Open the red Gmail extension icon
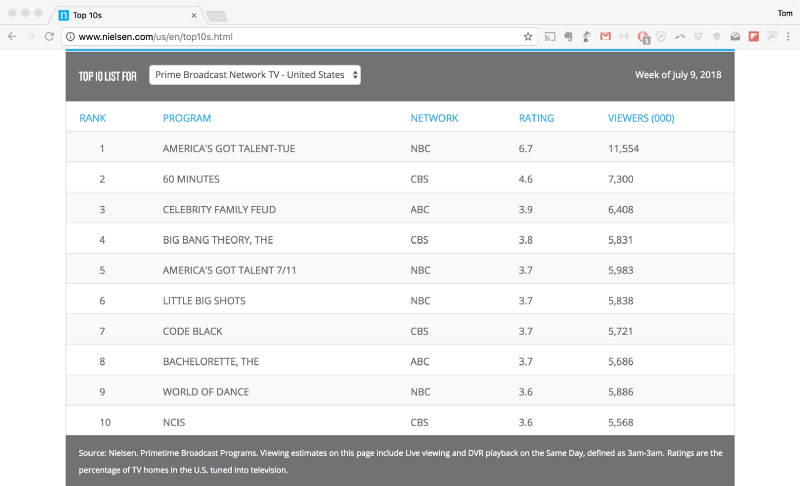This screenshot has width=800, height=486. [605, 36]
